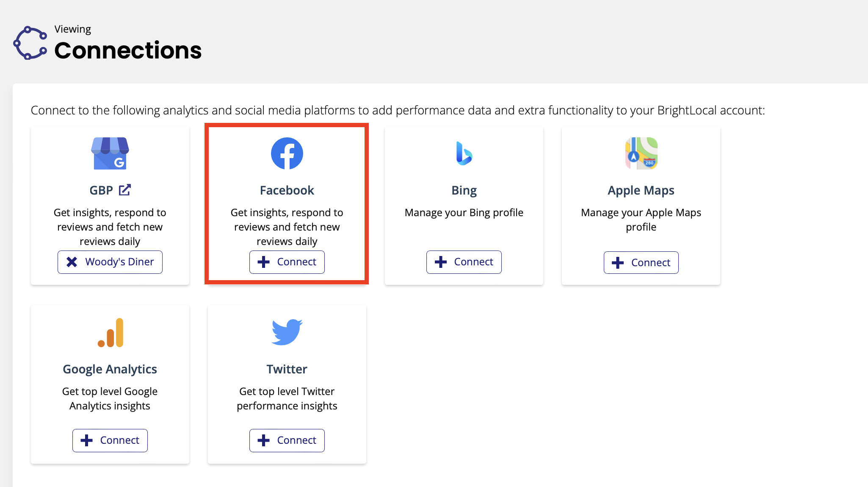Click the 'Viewing' label above the title

click(73, 29)
